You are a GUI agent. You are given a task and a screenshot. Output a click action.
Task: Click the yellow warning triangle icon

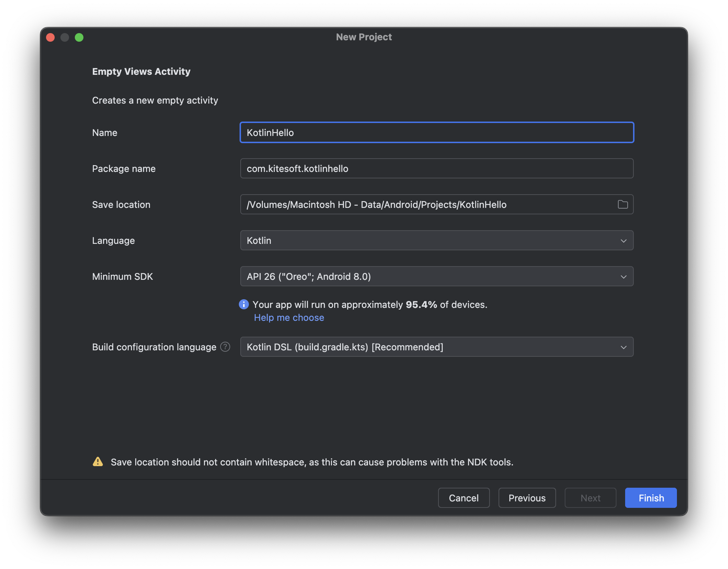coord(98,462)
